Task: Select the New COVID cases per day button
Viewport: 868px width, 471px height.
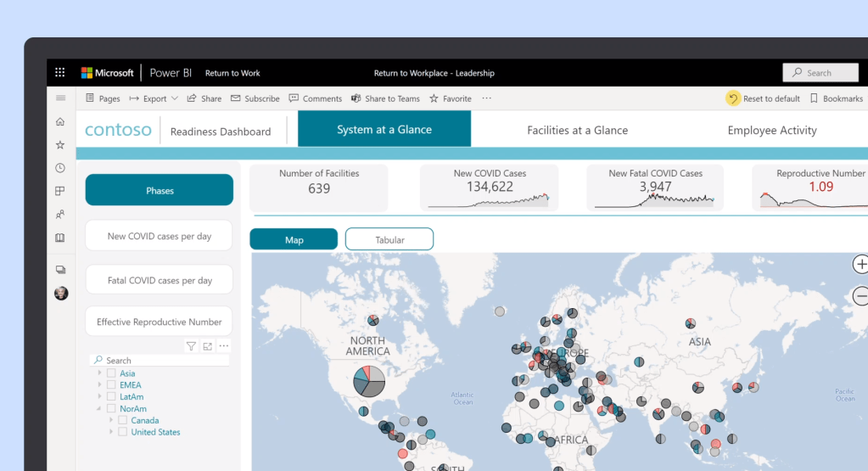Action: pyautogui.click(x=159, y=236)
